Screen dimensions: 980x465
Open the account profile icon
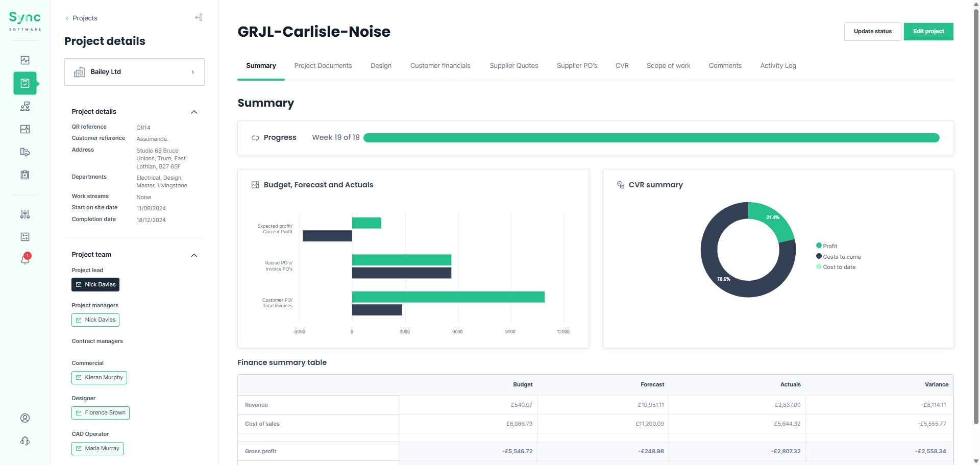(24, 418)
